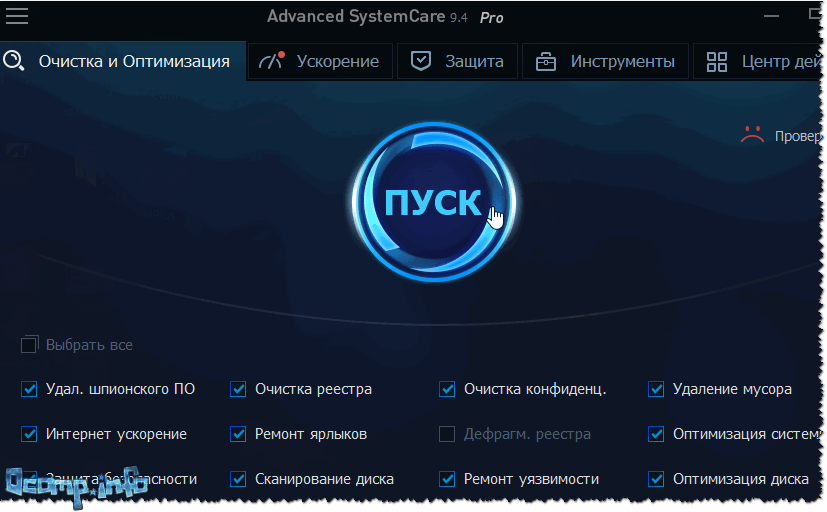Click the red sad face status icon

coord(752,135)
